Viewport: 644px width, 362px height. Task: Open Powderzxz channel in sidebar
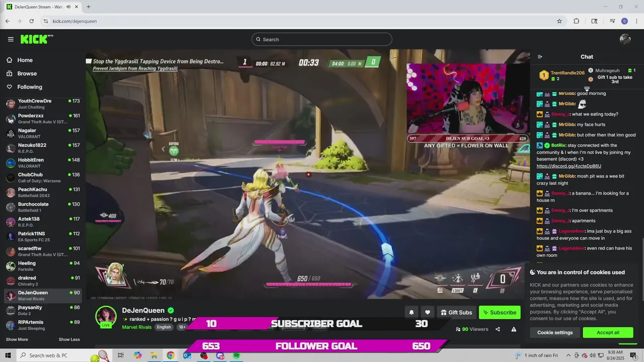click(x=43, y=119)
